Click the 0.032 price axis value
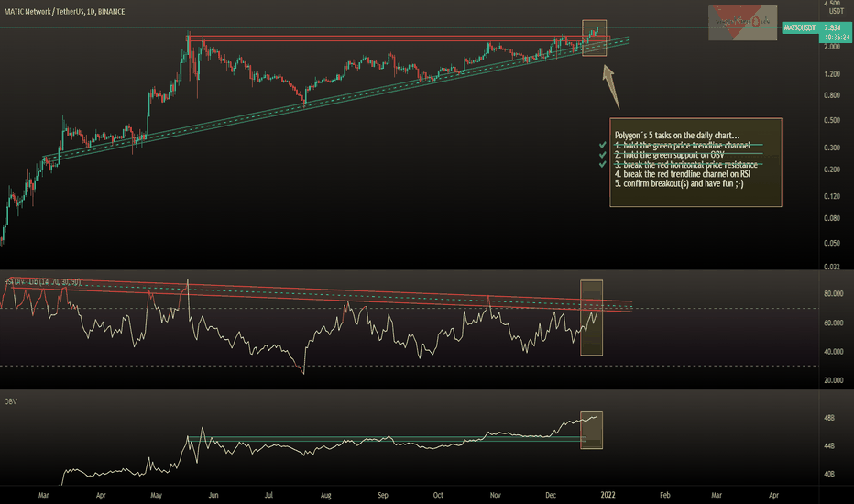This screenshot has height=504, width=854. [x=832, y=267]
